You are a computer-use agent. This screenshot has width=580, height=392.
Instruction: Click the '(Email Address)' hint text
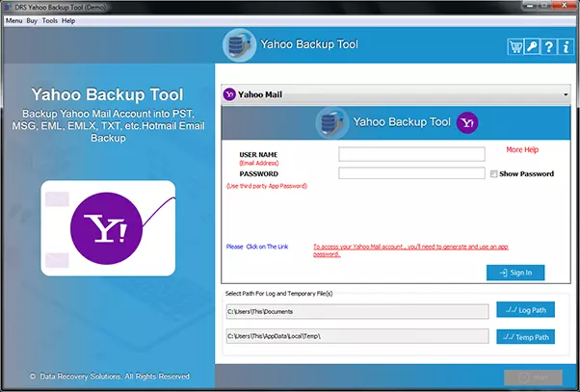[259, 163]
